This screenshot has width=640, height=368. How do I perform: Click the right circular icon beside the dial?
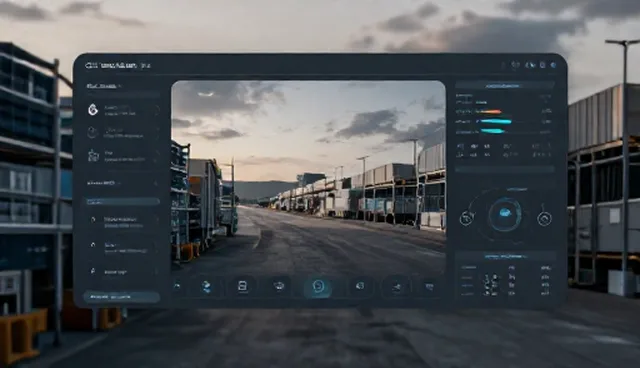pos(544,219)
